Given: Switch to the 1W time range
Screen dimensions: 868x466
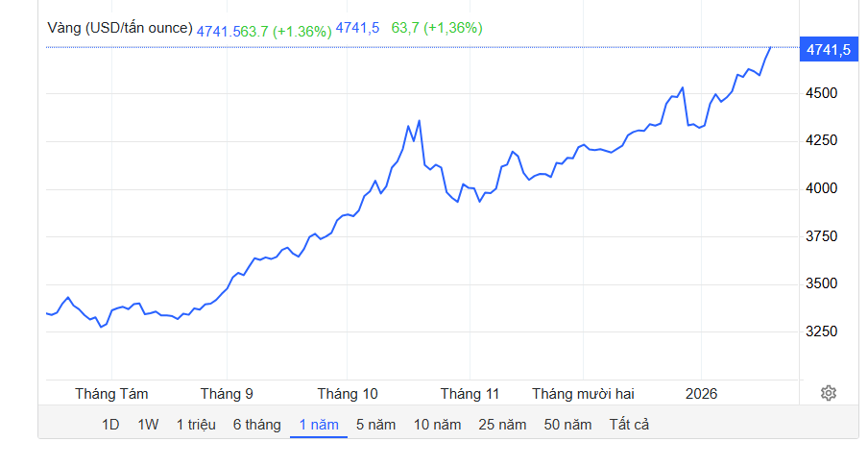Looking at the screenshot, I should pos(148,425).
